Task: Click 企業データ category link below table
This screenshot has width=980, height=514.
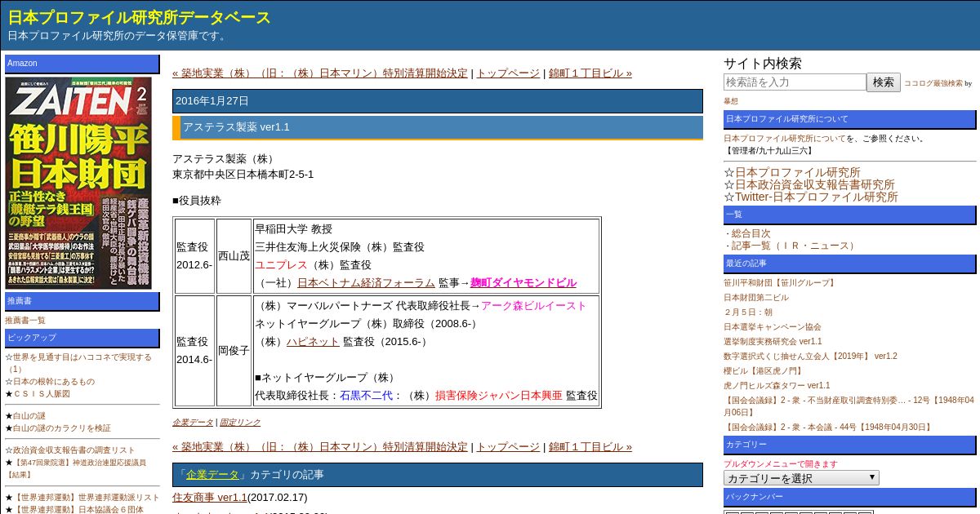Action: click(193, 423)
